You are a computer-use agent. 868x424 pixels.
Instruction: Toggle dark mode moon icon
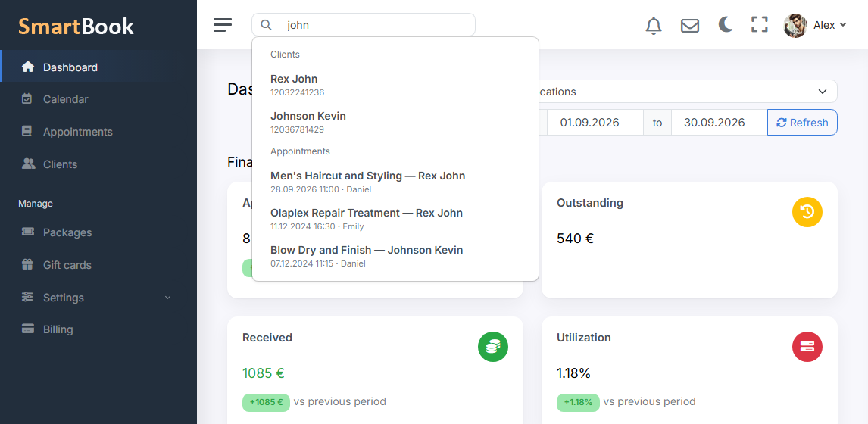click(725, 24)
